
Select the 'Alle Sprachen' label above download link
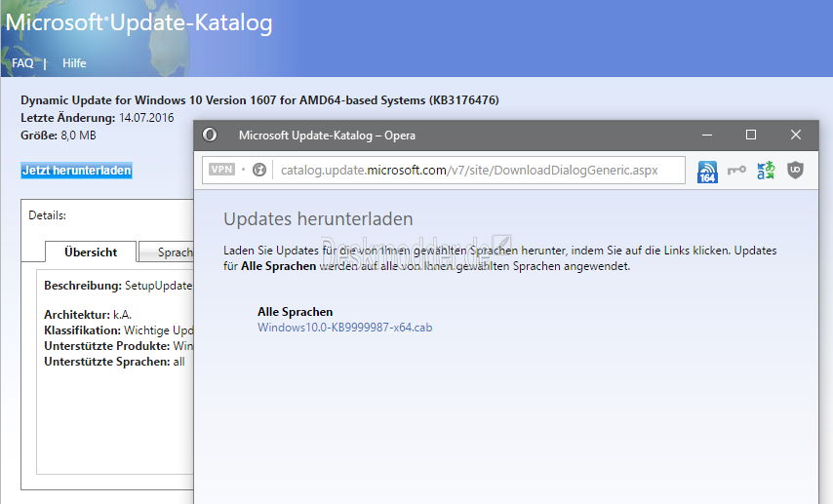(296, 312)
